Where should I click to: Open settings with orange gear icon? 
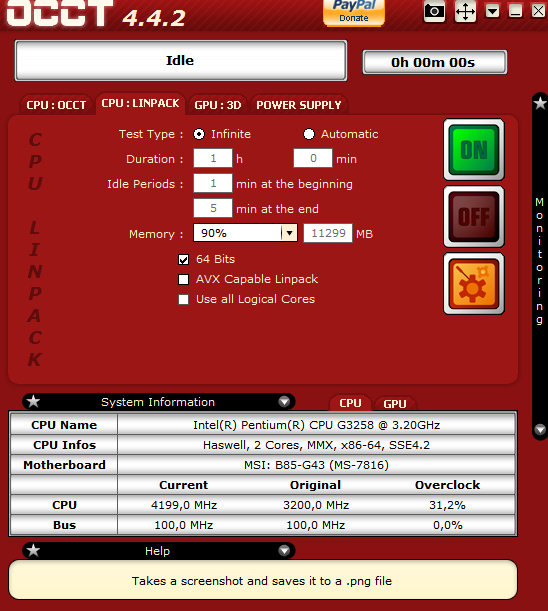[474, 284]
